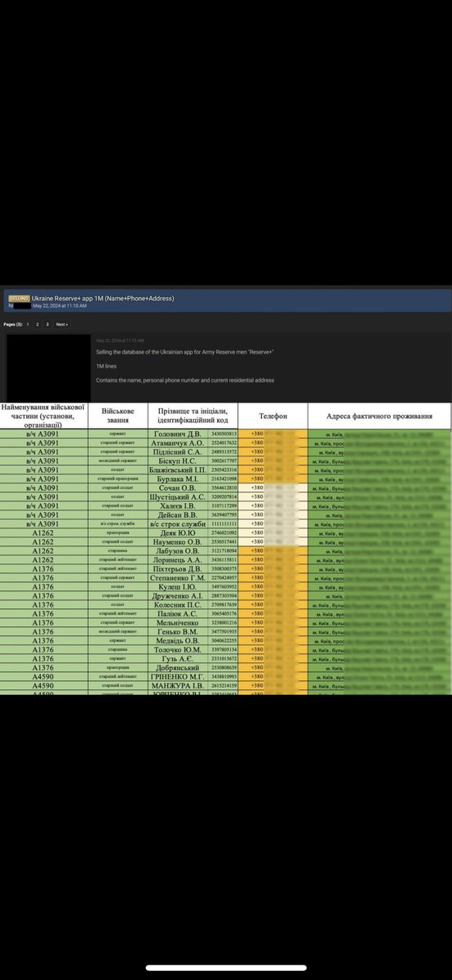Click the post timestamp above the message body
The image size is (452, 980).
coord(120,340)
